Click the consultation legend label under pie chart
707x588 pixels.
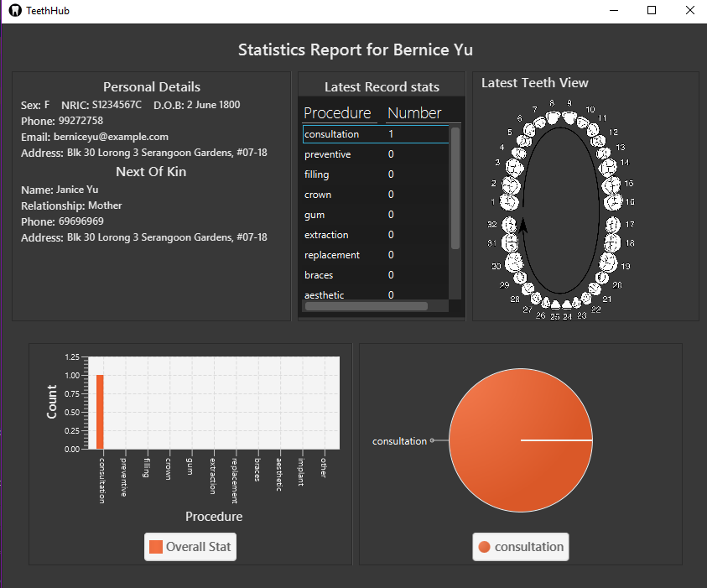pos(529,547)
